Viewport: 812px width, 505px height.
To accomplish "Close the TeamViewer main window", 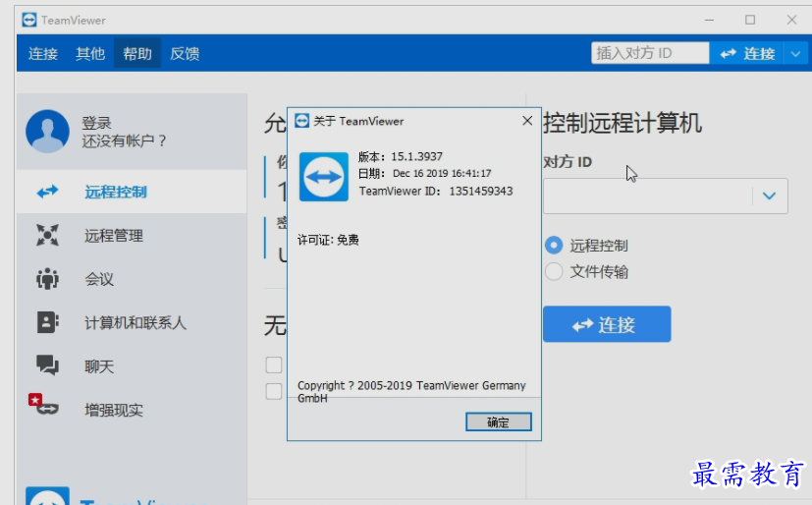I will (791, 21).
